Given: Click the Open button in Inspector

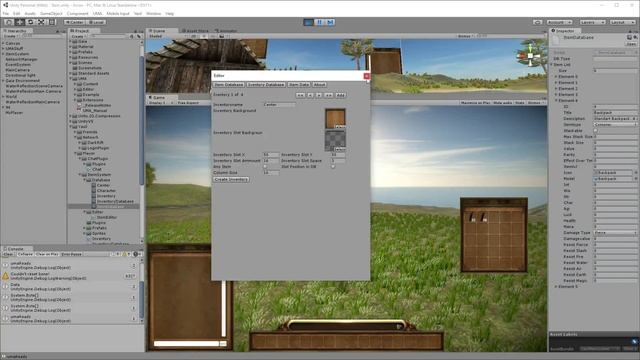Looking at the screenshot, I should coord(631,44).
